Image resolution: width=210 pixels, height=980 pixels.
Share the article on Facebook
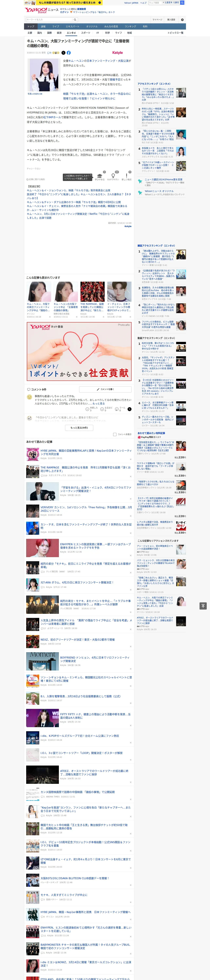click(69, 53)
